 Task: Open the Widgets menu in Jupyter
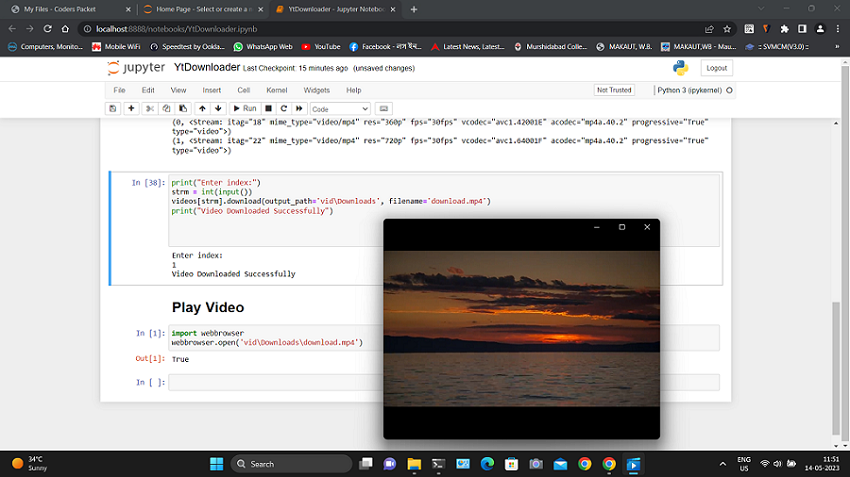pos(317,90)
